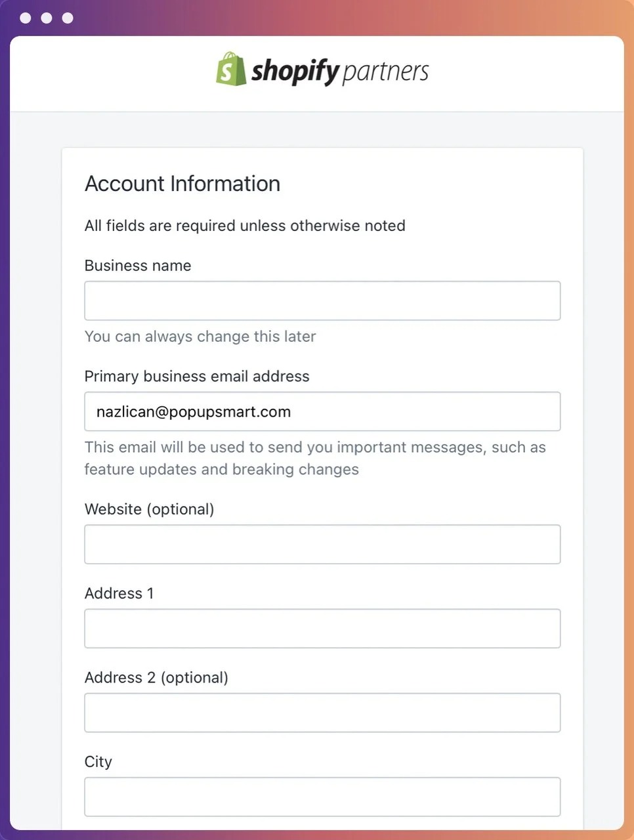Viewport: 634px width, 840px height.
Task: Click the shopify partners wordmark text
Action: pos(340,71)
